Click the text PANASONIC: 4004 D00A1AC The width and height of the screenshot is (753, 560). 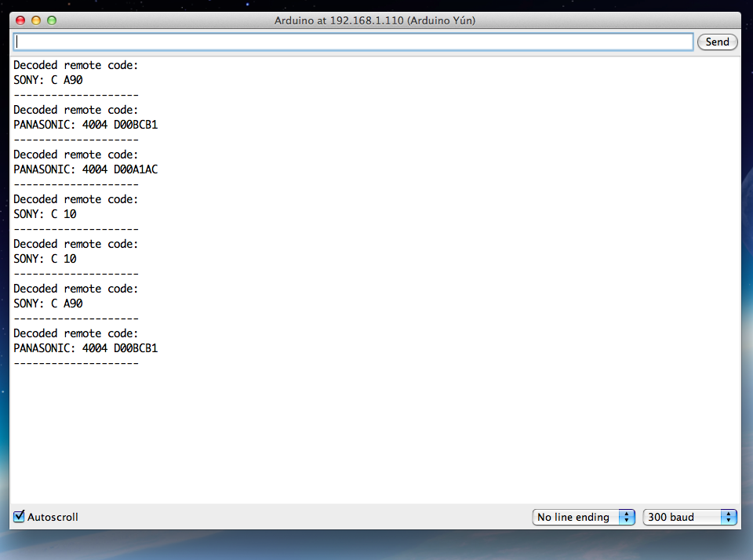[85, 169]
